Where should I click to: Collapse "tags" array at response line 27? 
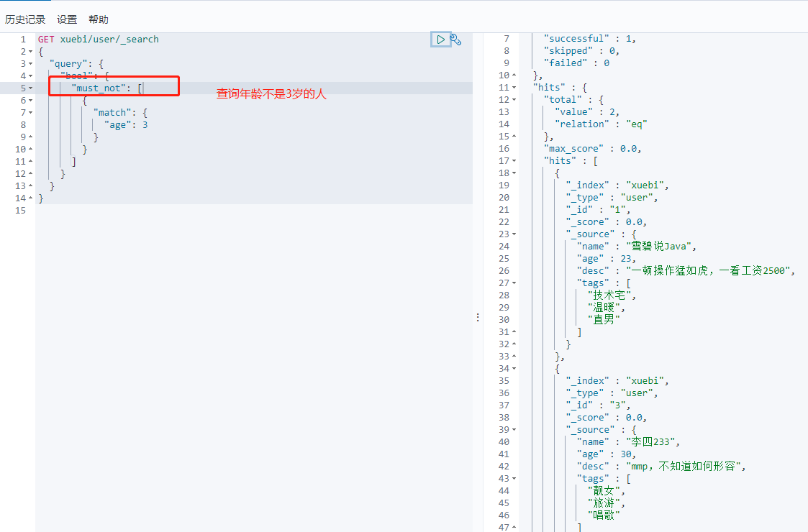click(x=514, y=283)
